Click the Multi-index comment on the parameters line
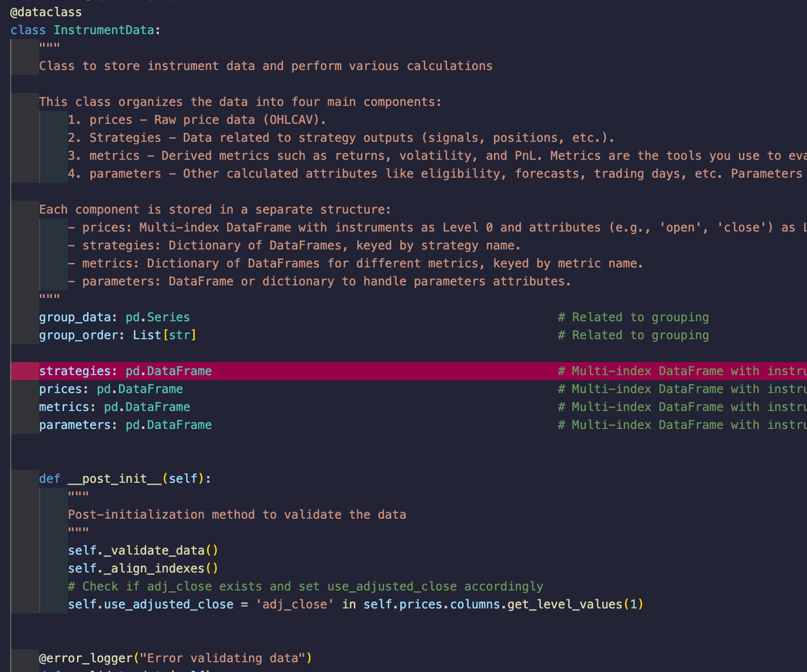807x672 pixels. coord(682,425)
